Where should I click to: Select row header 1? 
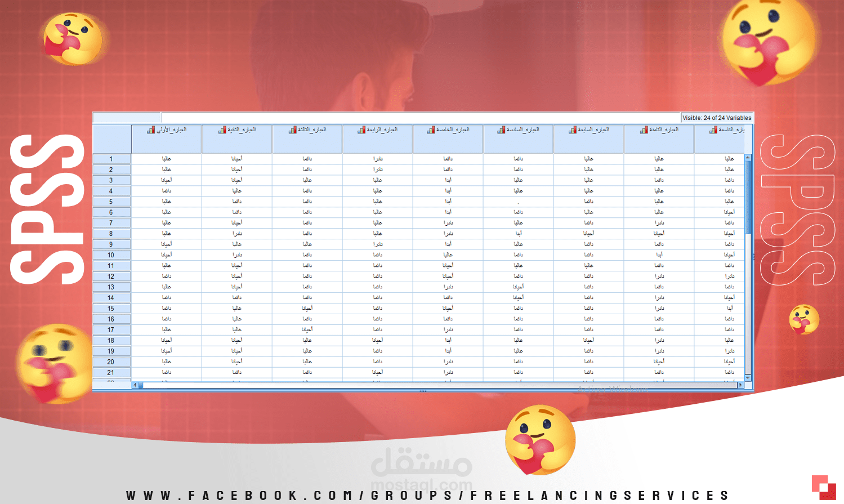click(x=111, y=159)
